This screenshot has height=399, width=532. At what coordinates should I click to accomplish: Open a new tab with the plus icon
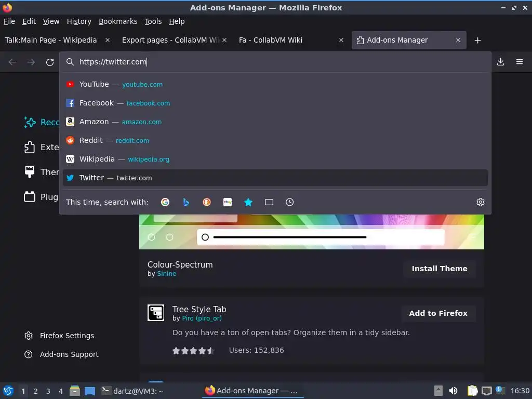coord(478,41)
